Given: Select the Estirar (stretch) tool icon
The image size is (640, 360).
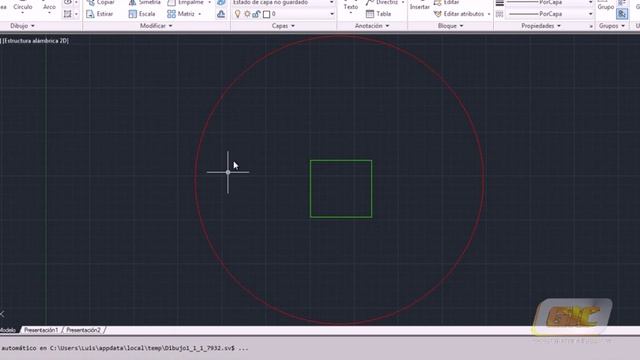Looking at the screenshot, I should [x=90, y=14].
